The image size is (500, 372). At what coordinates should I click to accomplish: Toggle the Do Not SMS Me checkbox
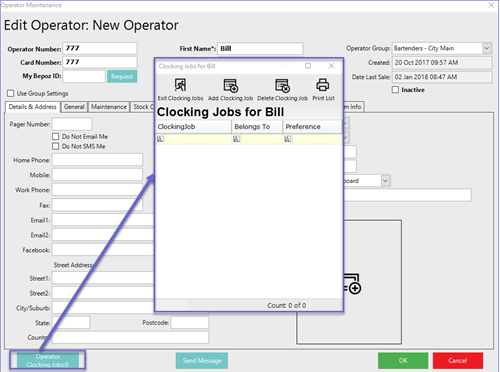(x=56, y=146)
